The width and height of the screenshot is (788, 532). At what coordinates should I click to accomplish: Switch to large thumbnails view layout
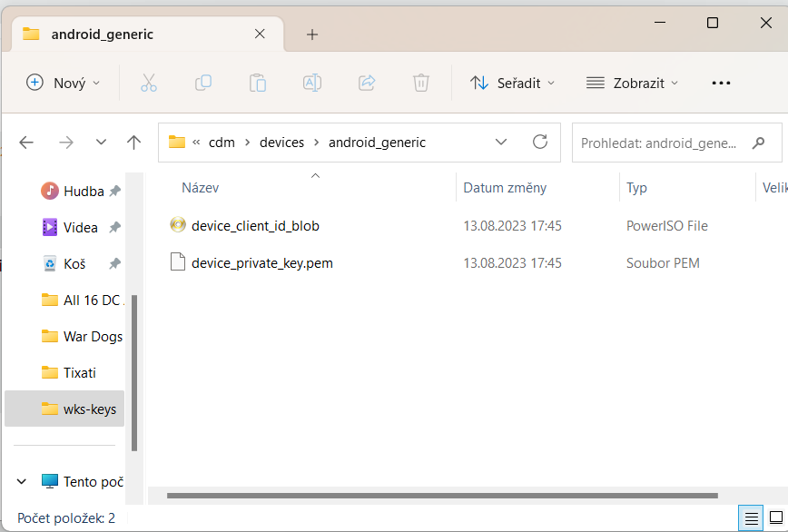coord(776,518)
